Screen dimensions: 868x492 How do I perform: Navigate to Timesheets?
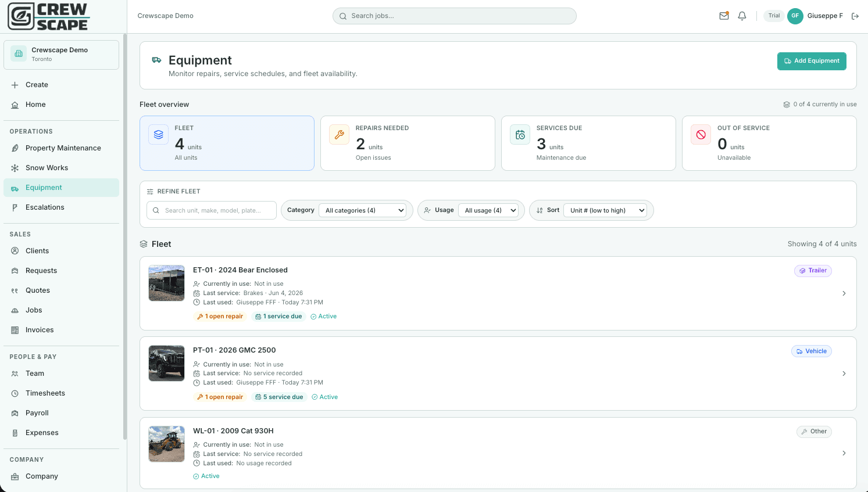(x=61, y=393)
